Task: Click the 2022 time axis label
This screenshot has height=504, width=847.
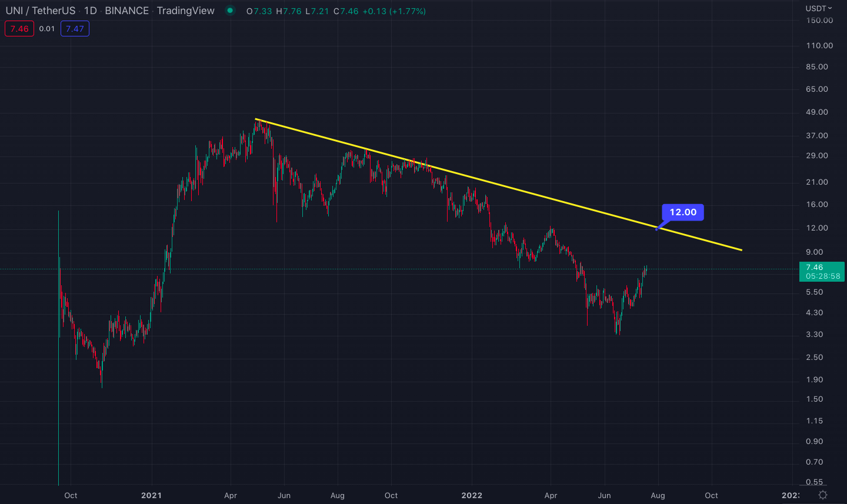Action: (472, 495)
